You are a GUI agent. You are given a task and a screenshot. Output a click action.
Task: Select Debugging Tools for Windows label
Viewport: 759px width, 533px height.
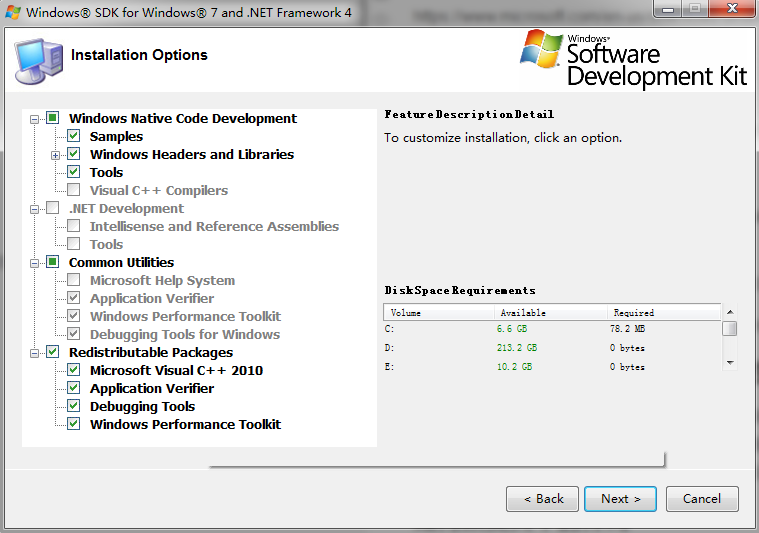(x=185, y=335)
